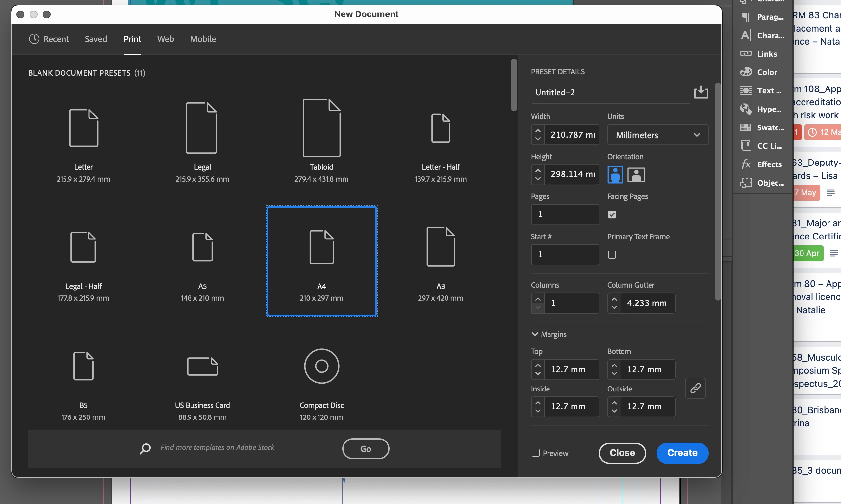The width and height of the screenshot is (841, 504).
Task: Increase the Width value stepper
Action: 538,131
